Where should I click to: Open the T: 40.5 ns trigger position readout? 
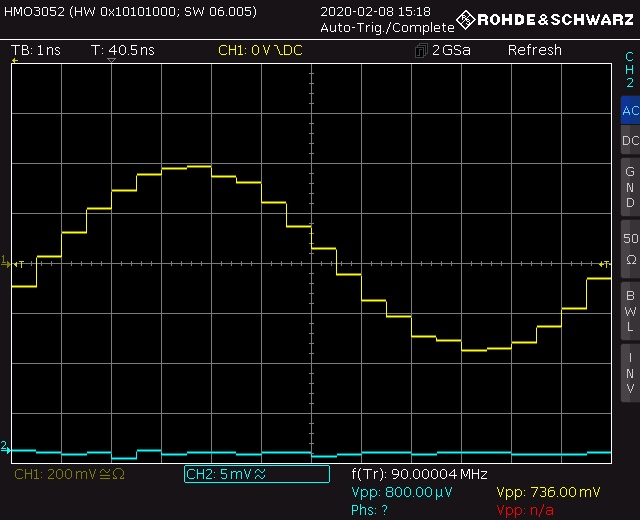pos(124,50)
